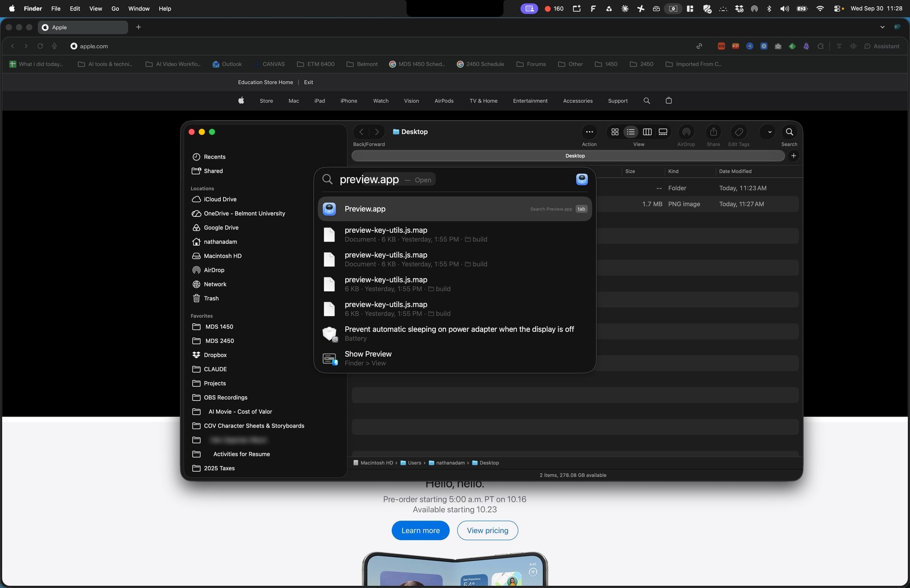The image size is (910, 588).
Task: Open the Forums bookmark folder
Action: pos(531,64)
